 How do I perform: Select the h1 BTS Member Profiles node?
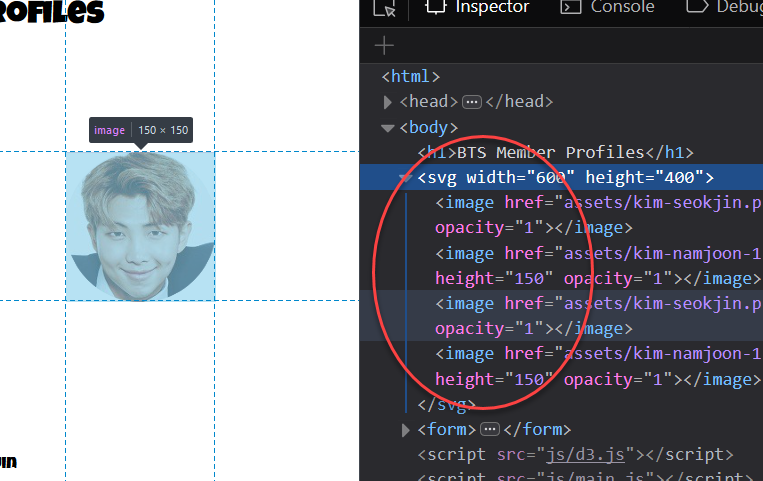pyautogui.click(x=555, y=152)
